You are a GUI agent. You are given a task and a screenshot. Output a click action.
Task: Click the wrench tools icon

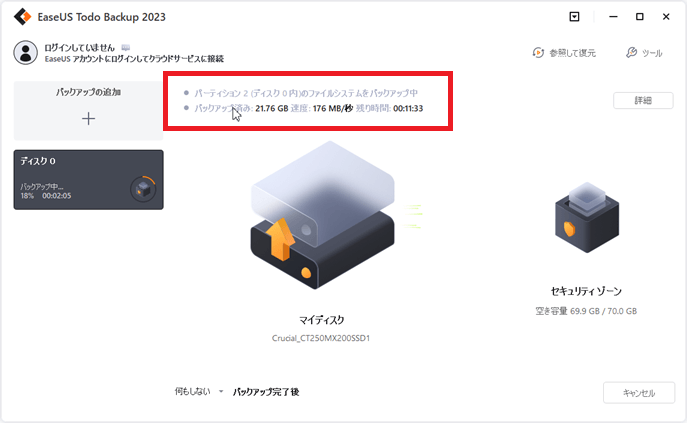(x=631, y=53)
